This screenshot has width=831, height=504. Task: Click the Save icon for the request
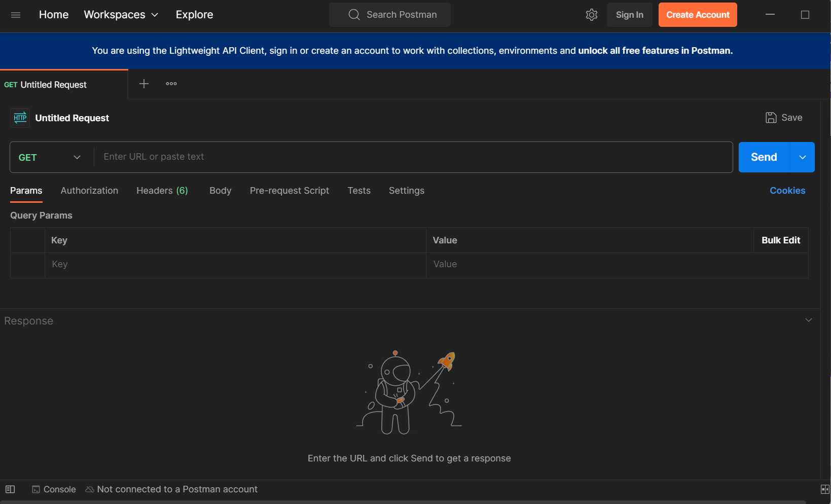pos(771,118)
